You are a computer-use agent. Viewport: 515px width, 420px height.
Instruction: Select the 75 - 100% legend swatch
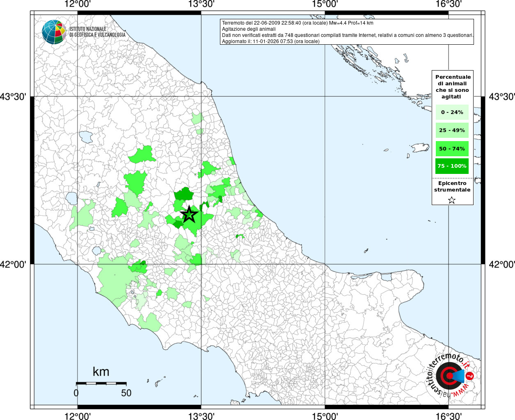[x=452, y=166]
